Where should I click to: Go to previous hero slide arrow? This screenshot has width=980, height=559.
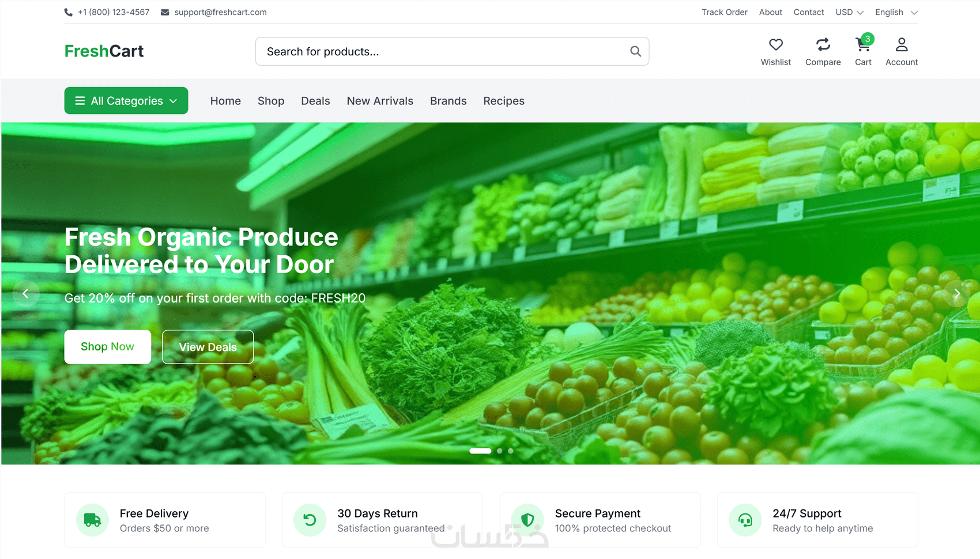(x=25, y=293)
